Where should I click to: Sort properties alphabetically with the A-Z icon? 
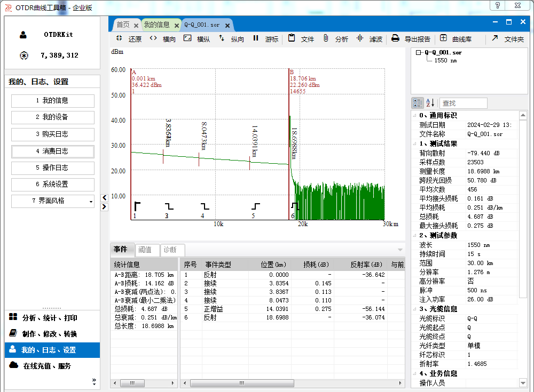(430, 103)
